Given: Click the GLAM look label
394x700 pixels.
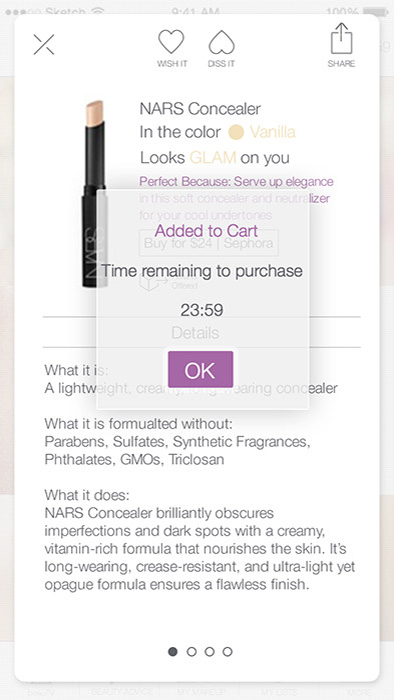Looking at the screenshot, I should point(213,158).
